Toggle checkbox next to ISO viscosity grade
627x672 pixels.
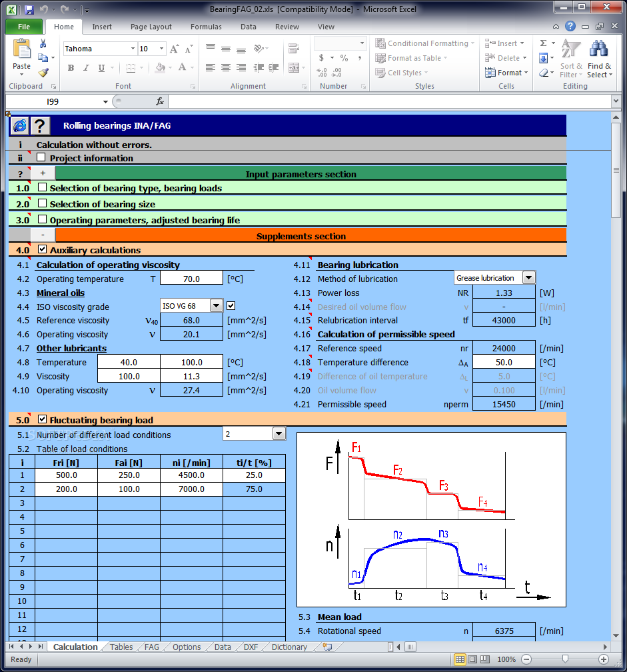point(231,305)
